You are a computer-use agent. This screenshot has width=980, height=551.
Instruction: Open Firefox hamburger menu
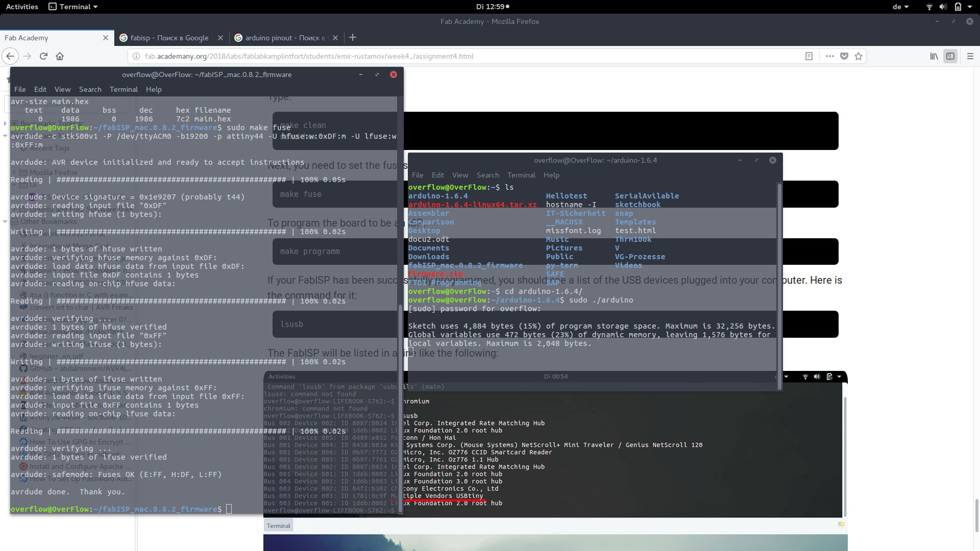click(x=970, y=56)
